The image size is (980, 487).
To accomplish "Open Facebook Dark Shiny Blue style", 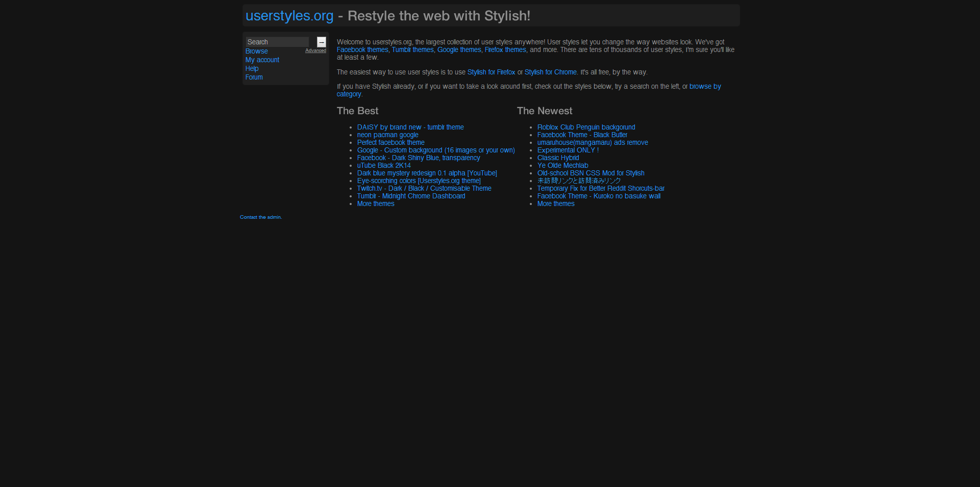I will coord(419,158).
